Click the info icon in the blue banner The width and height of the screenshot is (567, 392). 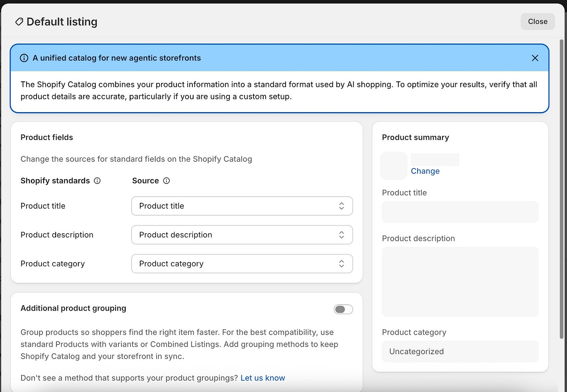coord(24,58)
